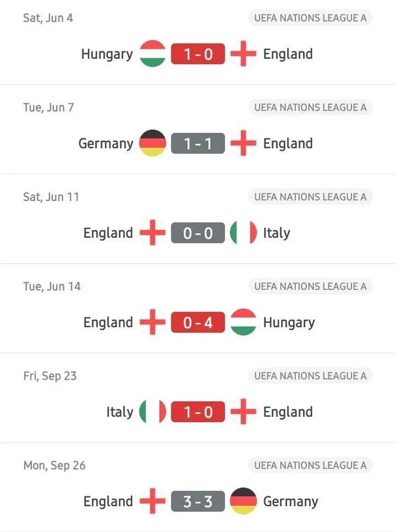396x532 pixels.
Task: Click UEFA Nations League A tag for Jun 4
Action: [x=310, y=18]
